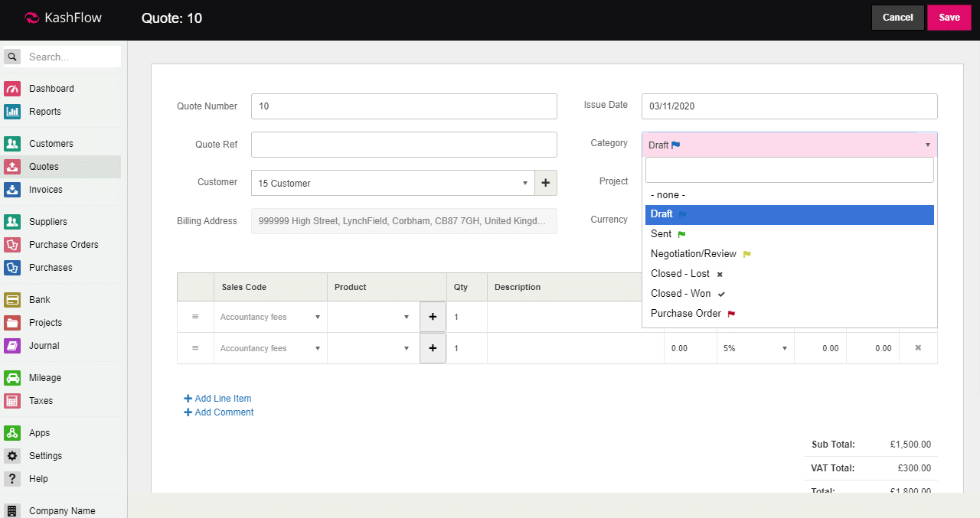Screen dimensions: 980x518
Task: Remove second line item with x icon
Action: [918, 348]
